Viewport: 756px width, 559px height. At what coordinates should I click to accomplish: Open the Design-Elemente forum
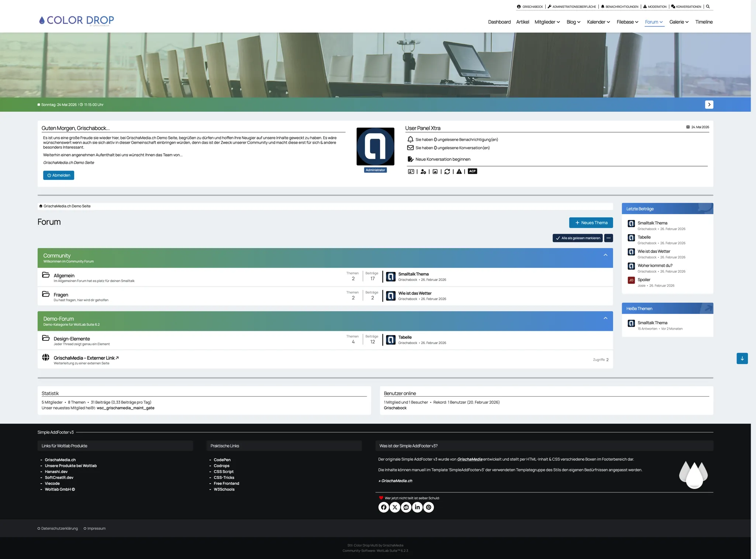72,339
